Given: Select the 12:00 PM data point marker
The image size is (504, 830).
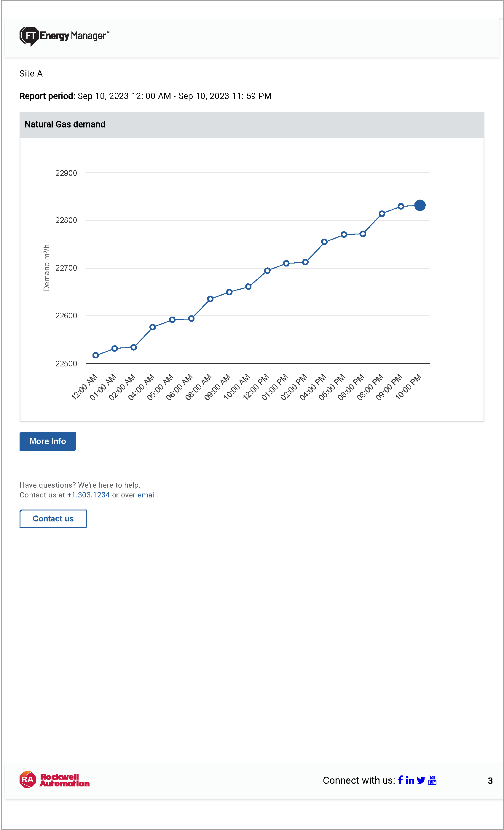Looking at the screenshot, I should [267, 270].
